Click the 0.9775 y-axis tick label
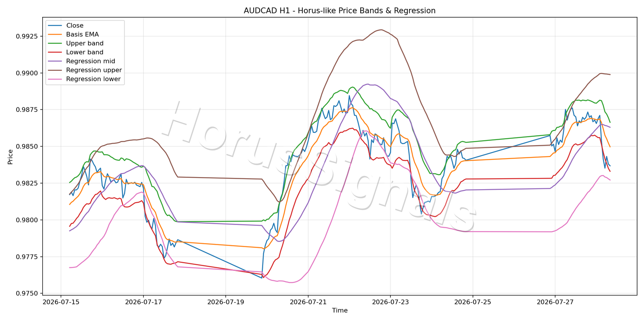Viewport: 644px width, 322px height. point(27,257)
